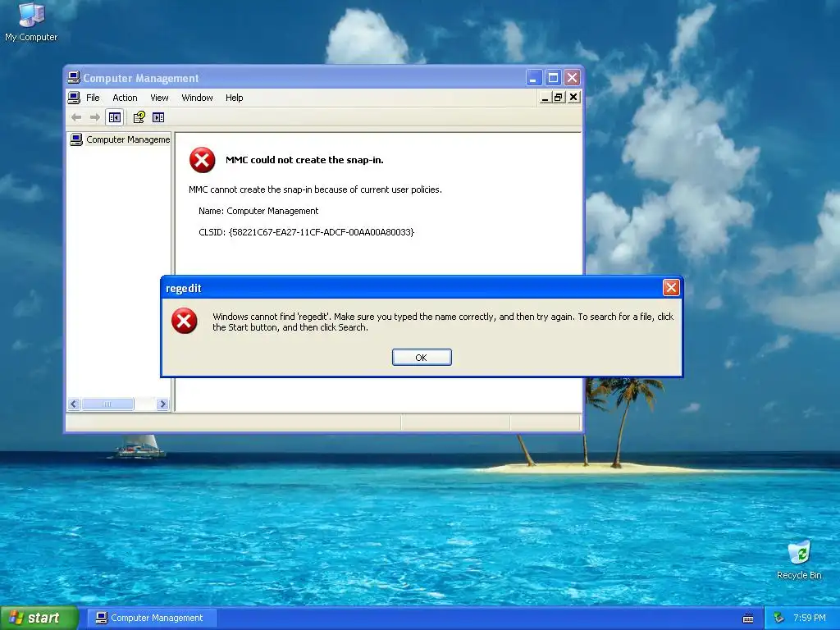The height and width of the screenshot is (630, 840).
Task: Click the keyboard icon in the taskbar
Action: 748,619
